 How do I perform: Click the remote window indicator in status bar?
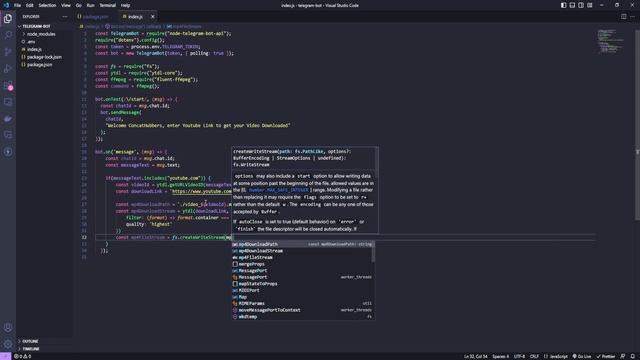click(x=5, y=356)
